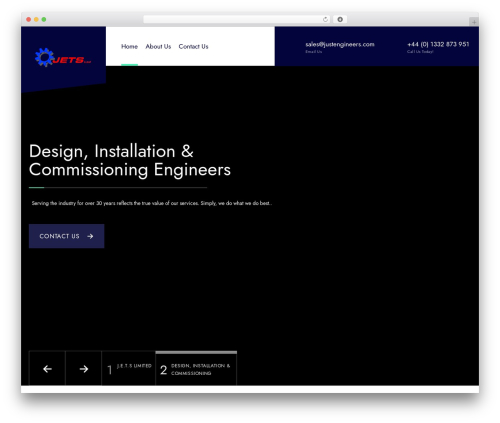500x423 pixels.
Task: Open the About Us page
Action: [158, 47]
